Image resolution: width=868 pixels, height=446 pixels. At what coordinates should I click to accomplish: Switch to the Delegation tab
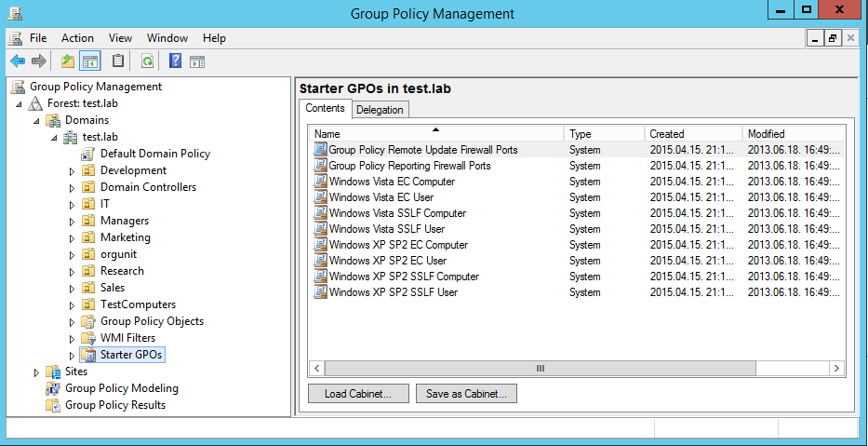pyautogui.click(x=380, y=110)
